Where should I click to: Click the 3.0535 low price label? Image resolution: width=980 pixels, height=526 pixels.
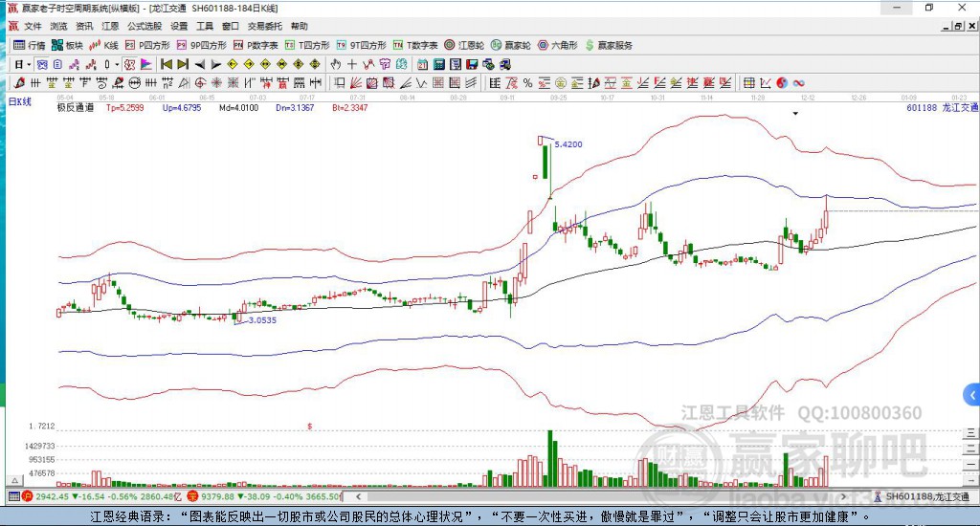click(x=262, y=319)
